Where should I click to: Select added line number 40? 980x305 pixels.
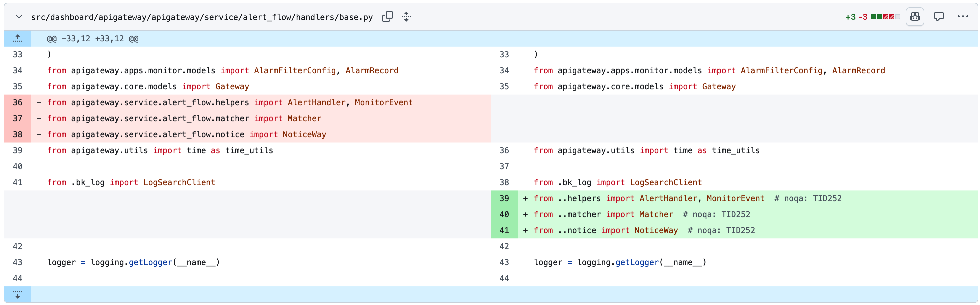coord(504,214)
